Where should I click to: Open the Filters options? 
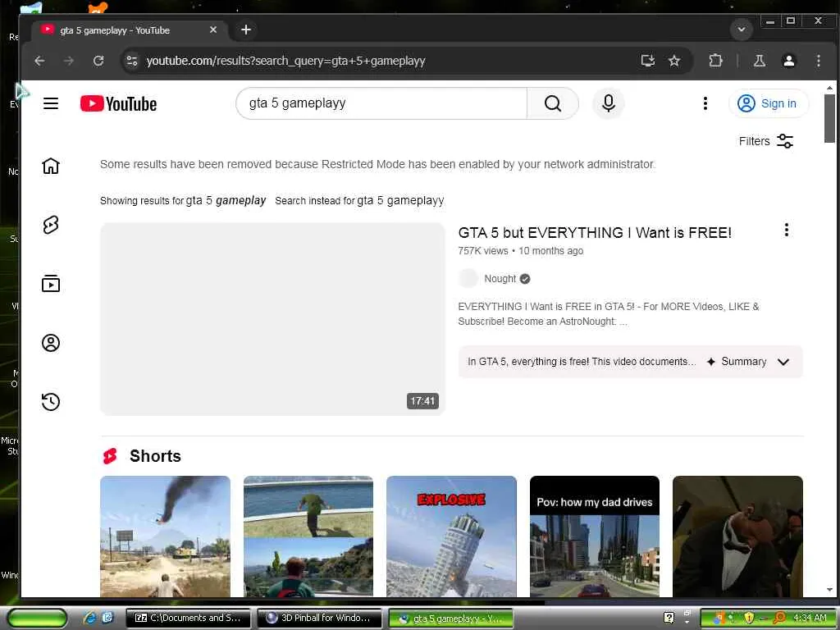point(765,141)
